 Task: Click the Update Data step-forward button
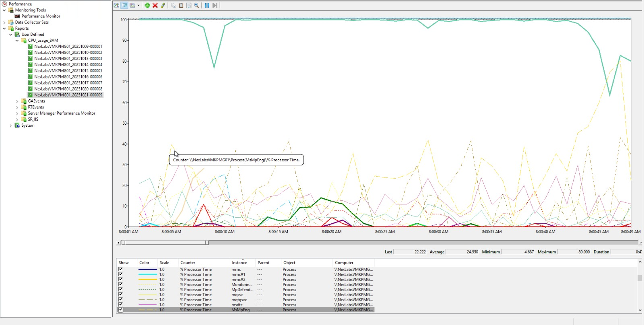point(215,6)
